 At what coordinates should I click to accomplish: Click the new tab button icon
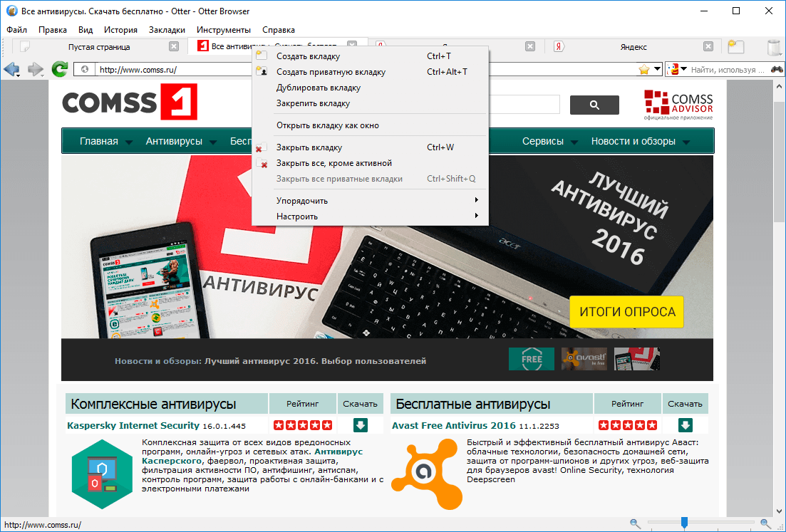(x=736, y=46)
